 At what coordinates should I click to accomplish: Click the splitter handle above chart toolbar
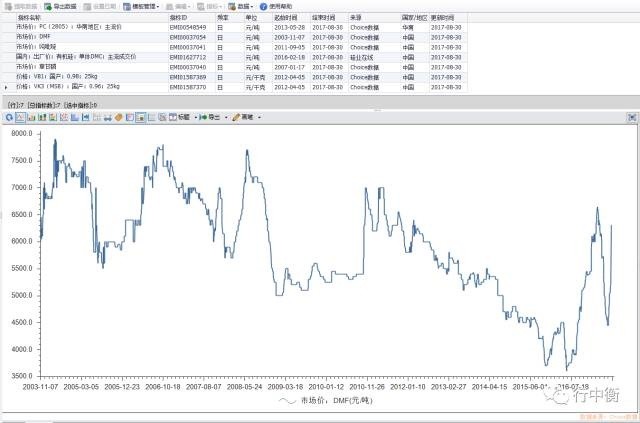(378, 110)
